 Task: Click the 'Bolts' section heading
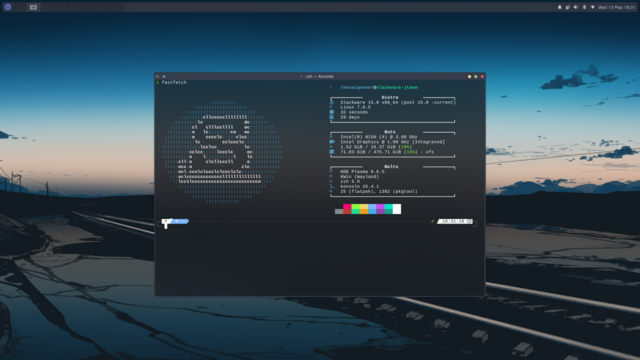[x=391, y=167]
